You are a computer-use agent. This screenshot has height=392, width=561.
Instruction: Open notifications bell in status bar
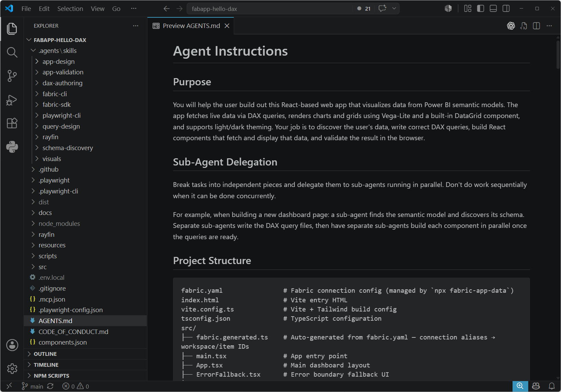coord(552,386)
